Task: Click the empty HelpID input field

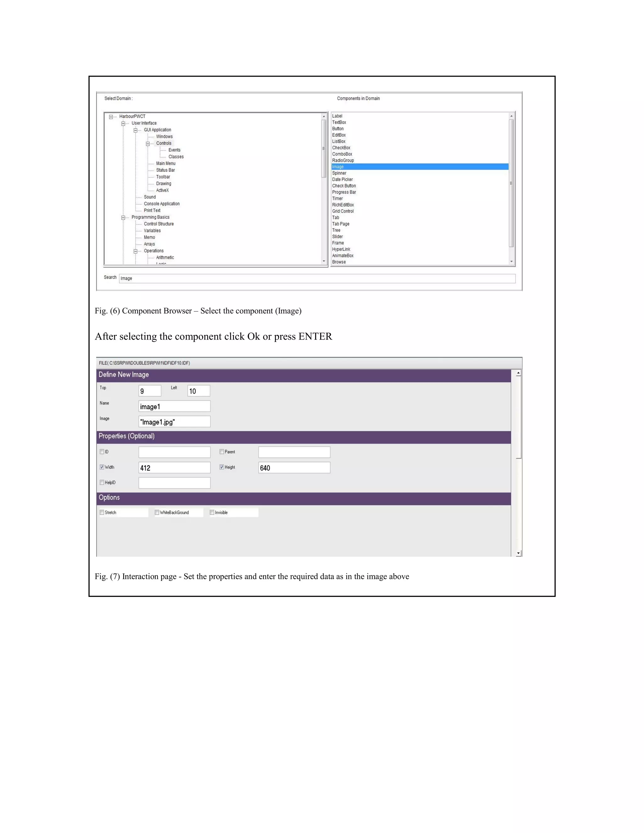Action: tap(174, 483)
